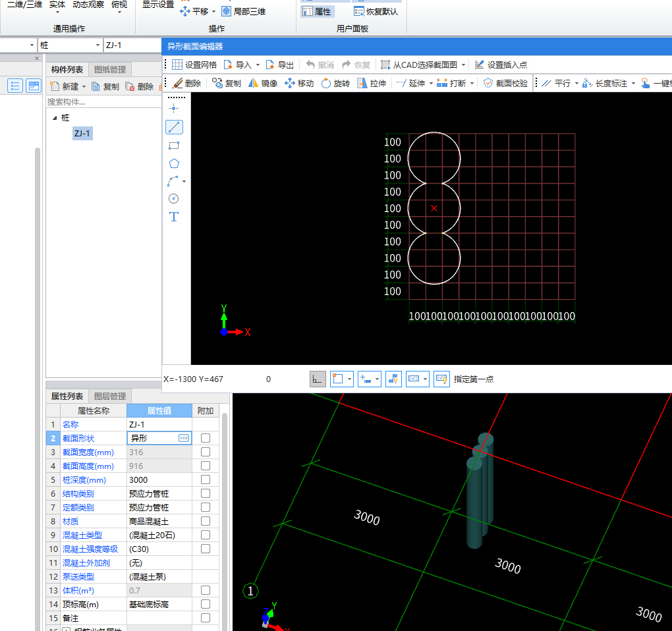672x631 pixels.
Task: Click the 导入 import button
Action: [238, 65]
